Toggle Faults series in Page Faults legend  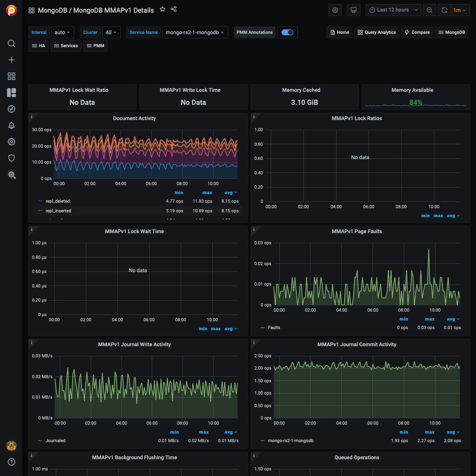click(274, 328)
